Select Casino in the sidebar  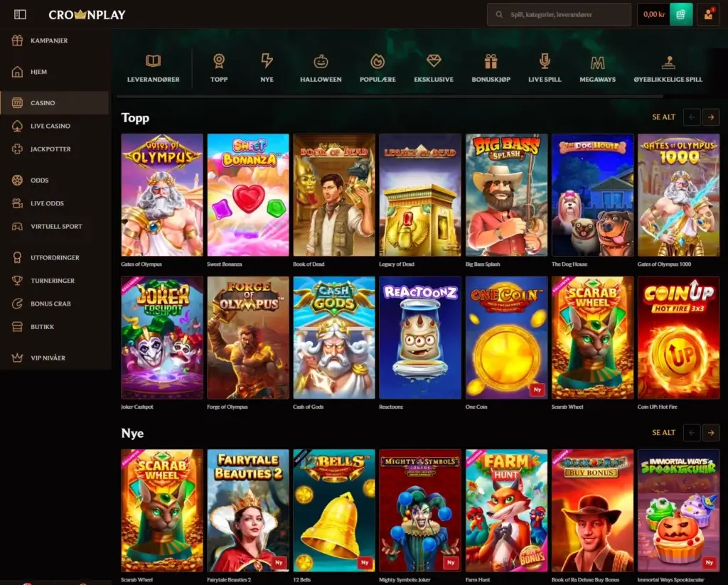click(55, 102)
